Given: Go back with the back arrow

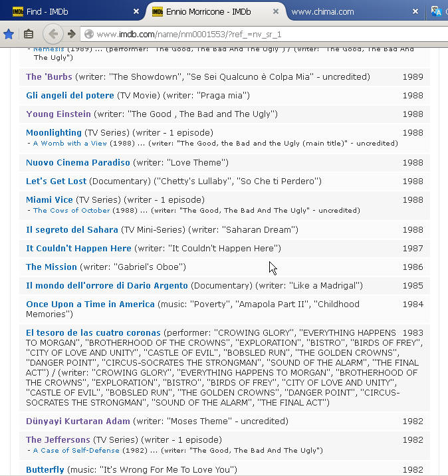Looking at the screenshot, I should coord(53,34).
